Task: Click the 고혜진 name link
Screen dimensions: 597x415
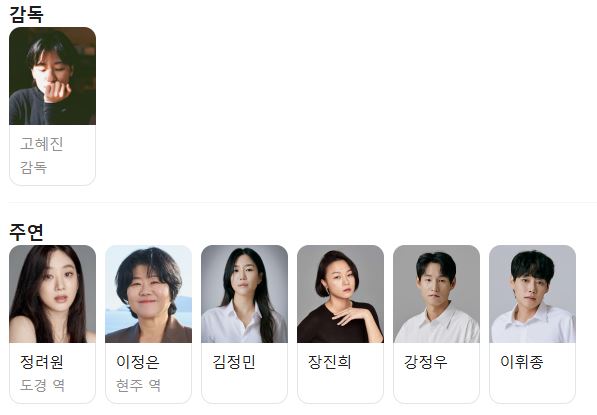Action: pos(42,144)
